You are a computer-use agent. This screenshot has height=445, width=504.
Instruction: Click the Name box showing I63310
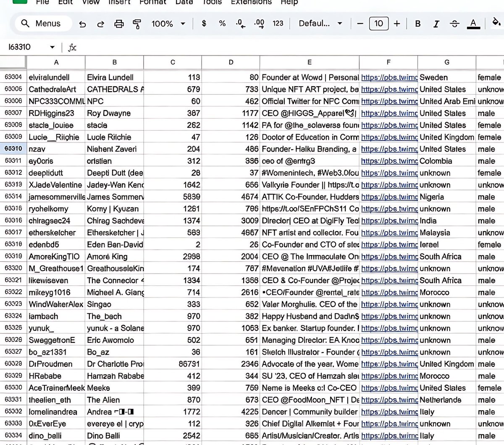tap(20, 47)
